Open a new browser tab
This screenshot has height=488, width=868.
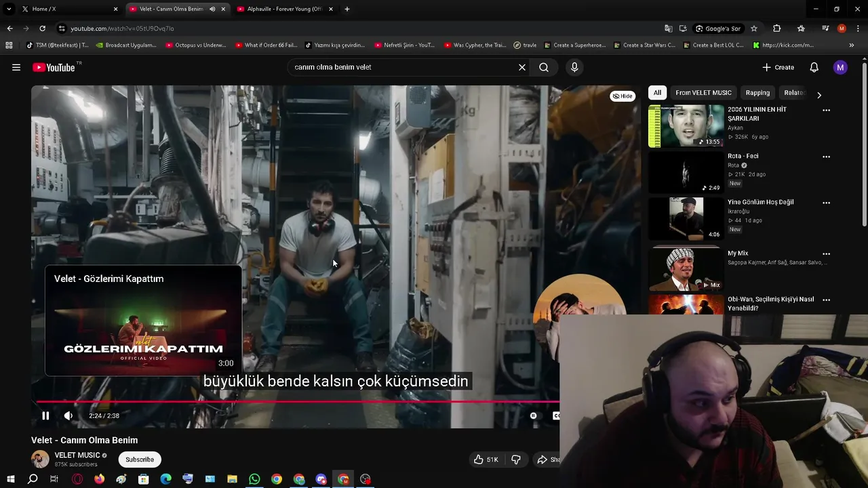pos(347,9)
